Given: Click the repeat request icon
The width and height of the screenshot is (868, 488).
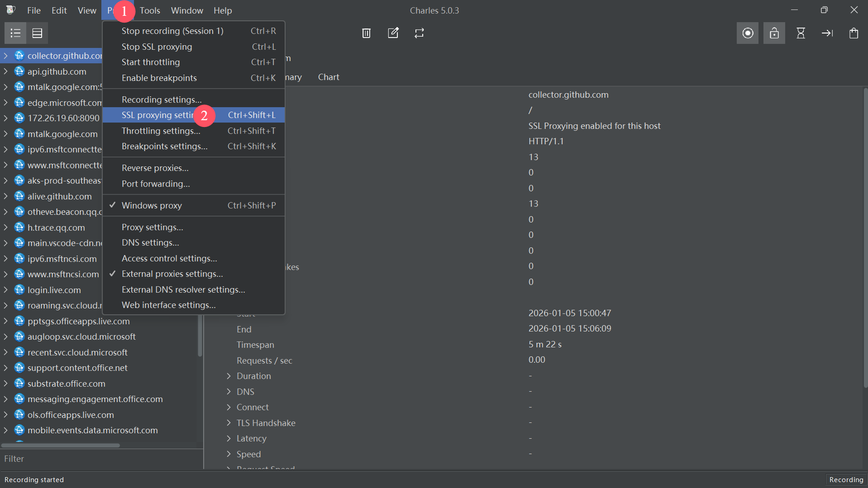Looking at the screenshot, I should tap(419, 33).
